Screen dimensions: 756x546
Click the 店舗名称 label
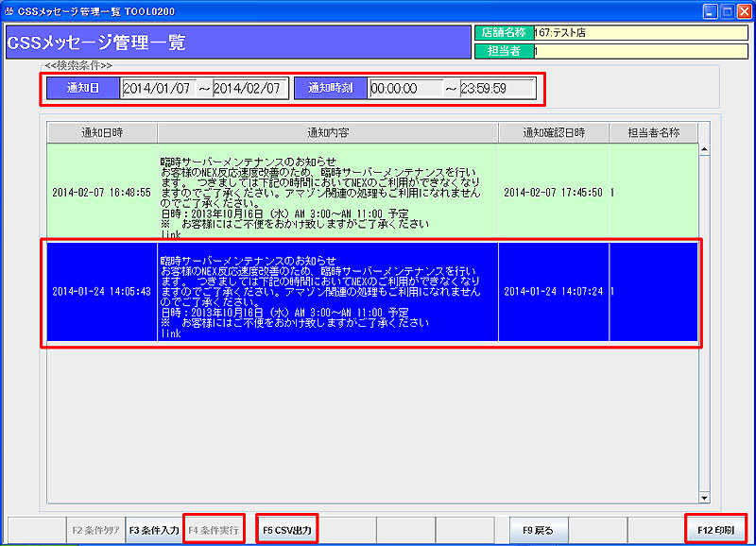coord(505,33)
